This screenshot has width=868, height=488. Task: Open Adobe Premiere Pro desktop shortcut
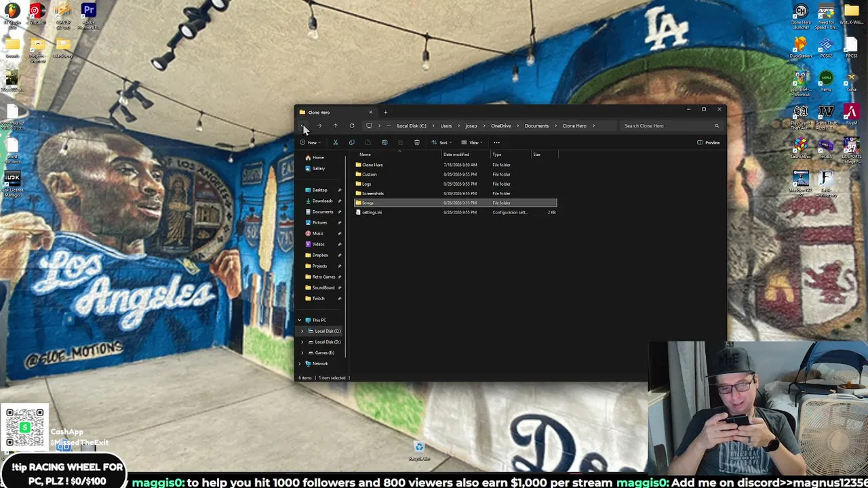[88, 16]
